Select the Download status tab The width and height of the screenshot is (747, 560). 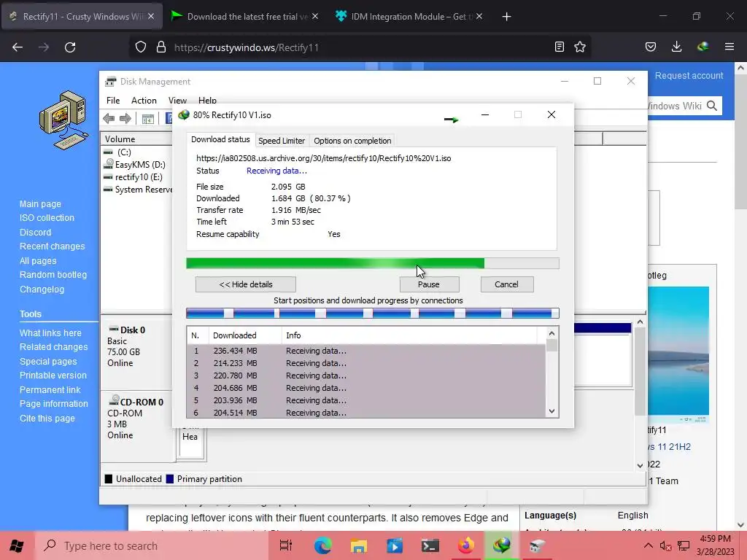220,139
